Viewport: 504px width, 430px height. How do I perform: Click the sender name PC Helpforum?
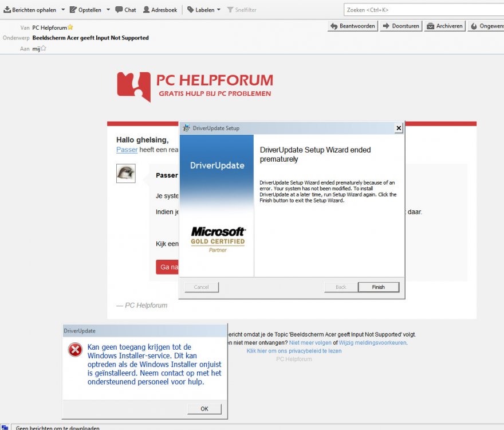coord(49,28)
